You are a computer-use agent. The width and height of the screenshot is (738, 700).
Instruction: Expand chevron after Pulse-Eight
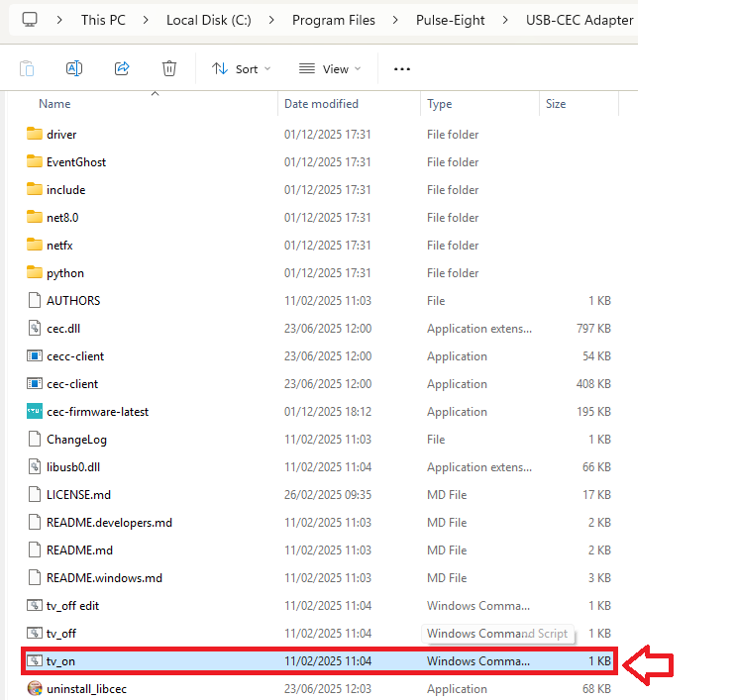coord(505,20)
